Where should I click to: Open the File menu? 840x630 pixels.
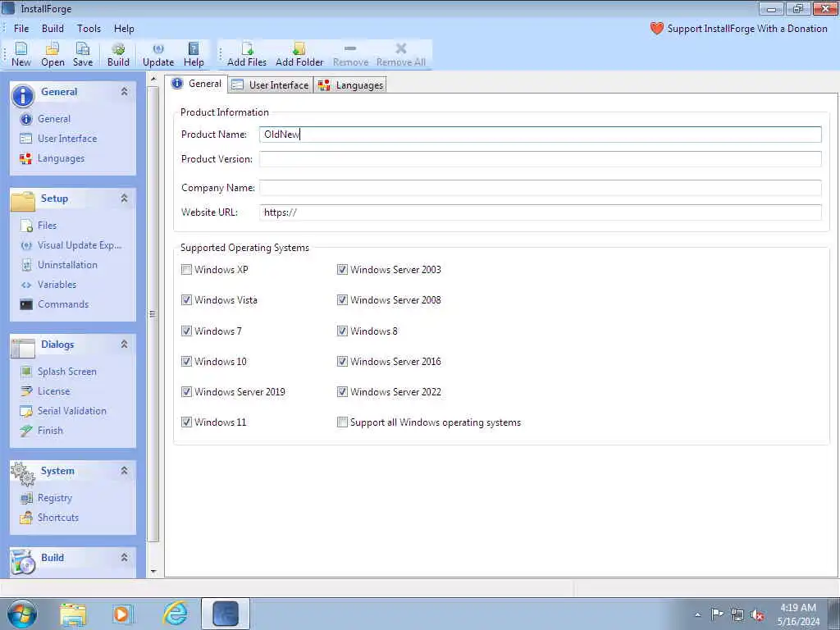[21, 29]
